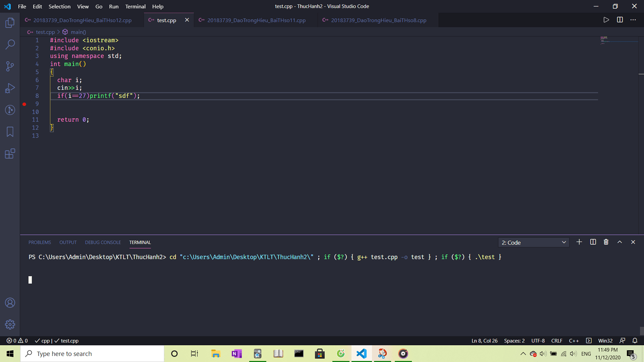Screen dimensions: 644x362
Task: Open the editor More Actions ellipsis menu
Action: coord(633,20)
